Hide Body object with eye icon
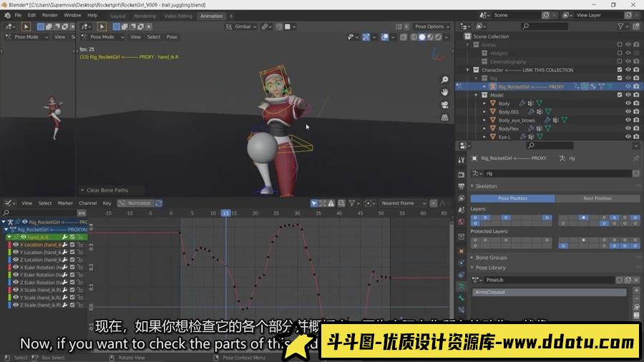The image size is (644, 362). [x=628, y=104]
